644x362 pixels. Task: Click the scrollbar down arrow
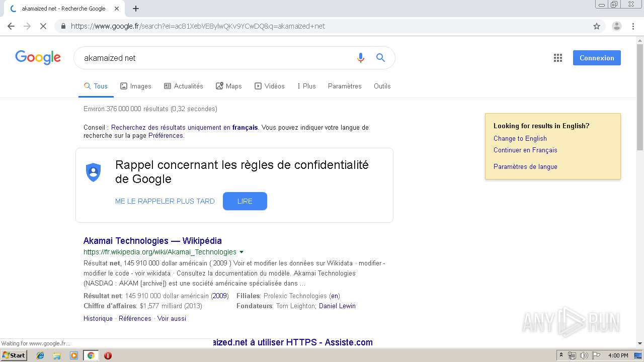(640, 343)
